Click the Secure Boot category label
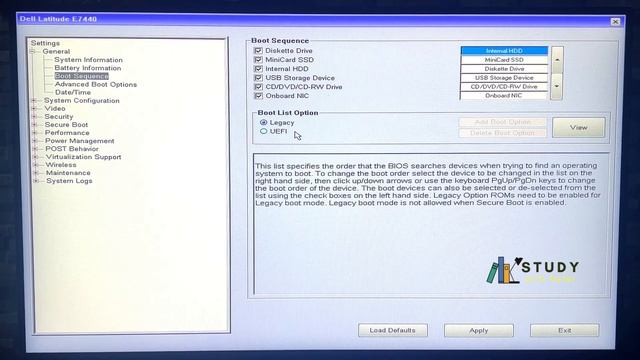The image size is (640, 360). (x=66, y=124)
